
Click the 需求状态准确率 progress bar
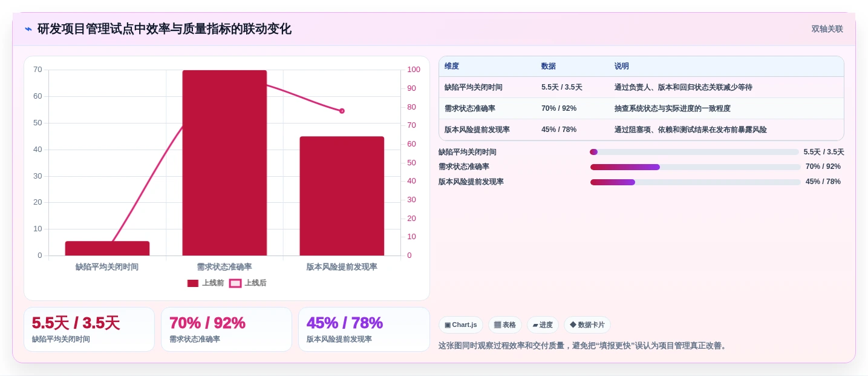tap(696, 167)
